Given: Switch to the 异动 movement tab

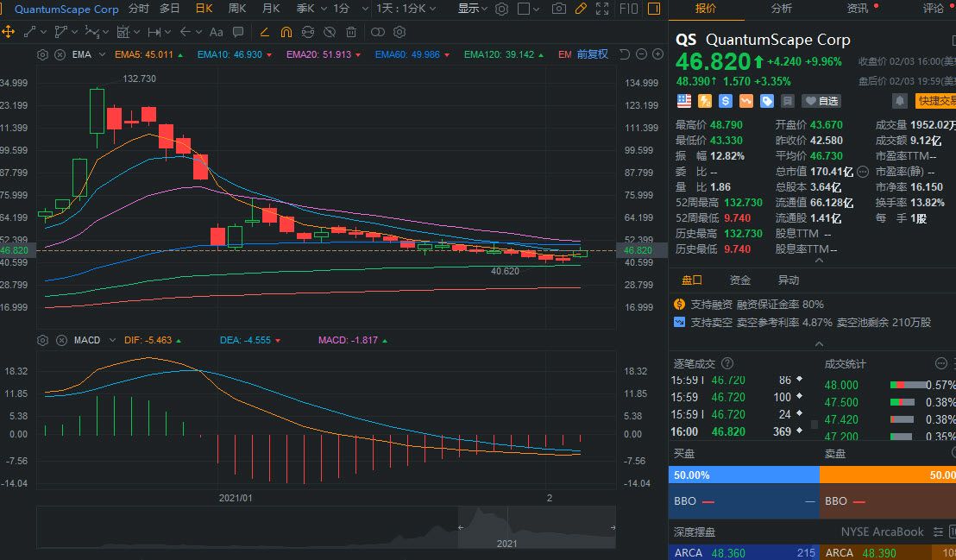Looking at the screenshot, I should pos(788,280).
